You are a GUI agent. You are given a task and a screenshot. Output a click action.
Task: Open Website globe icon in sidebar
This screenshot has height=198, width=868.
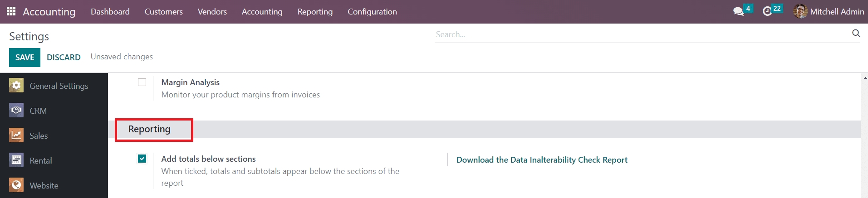(x=16, y=185)
